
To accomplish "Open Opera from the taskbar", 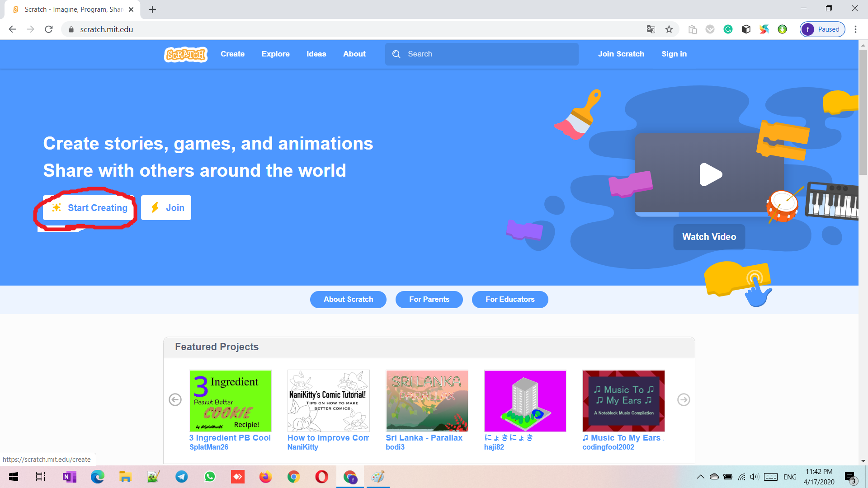I will tap(321, 477).
